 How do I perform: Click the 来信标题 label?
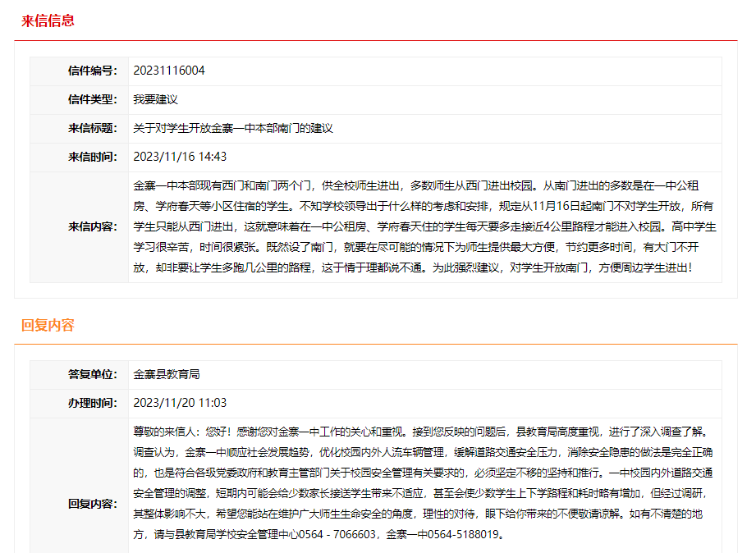(x=93, y=128)
